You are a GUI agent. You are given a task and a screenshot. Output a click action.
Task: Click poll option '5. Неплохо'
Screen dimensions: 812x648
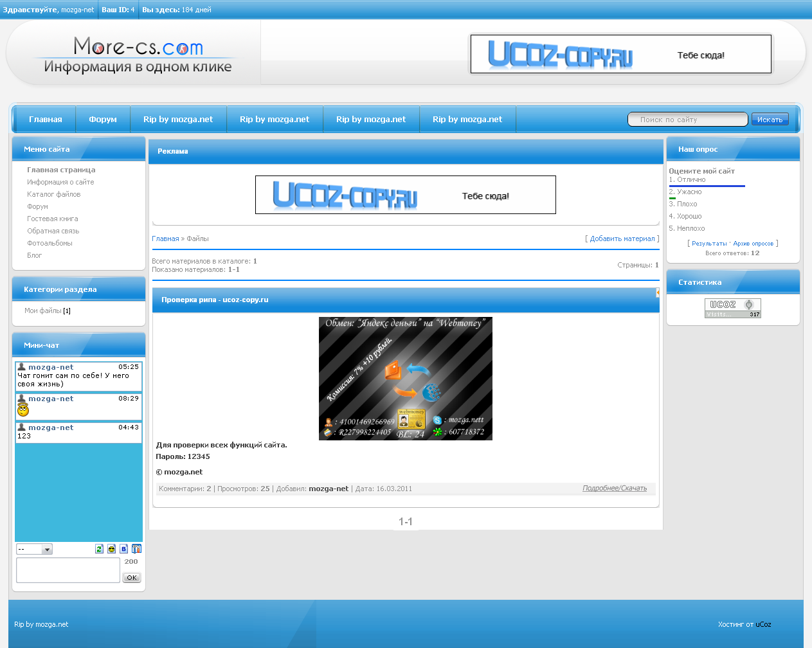pos(687,228)
